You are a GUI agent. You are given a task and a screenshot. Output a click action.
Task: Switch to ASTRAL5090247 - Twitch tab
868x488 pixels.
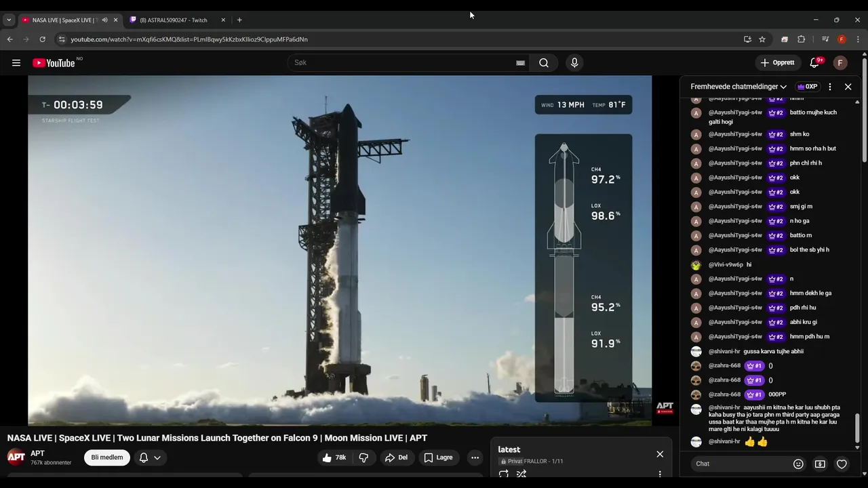176,20
